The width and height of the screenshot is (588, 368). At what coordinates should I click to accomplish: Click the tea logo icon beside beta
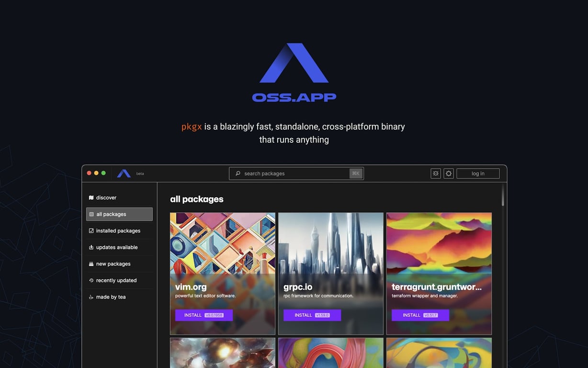coord(124,173)
